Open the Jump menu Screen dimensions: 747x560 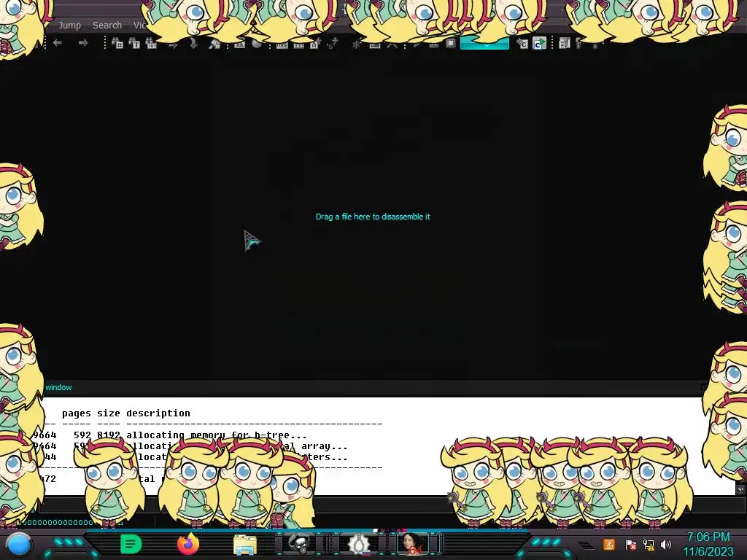coord(69,26)
